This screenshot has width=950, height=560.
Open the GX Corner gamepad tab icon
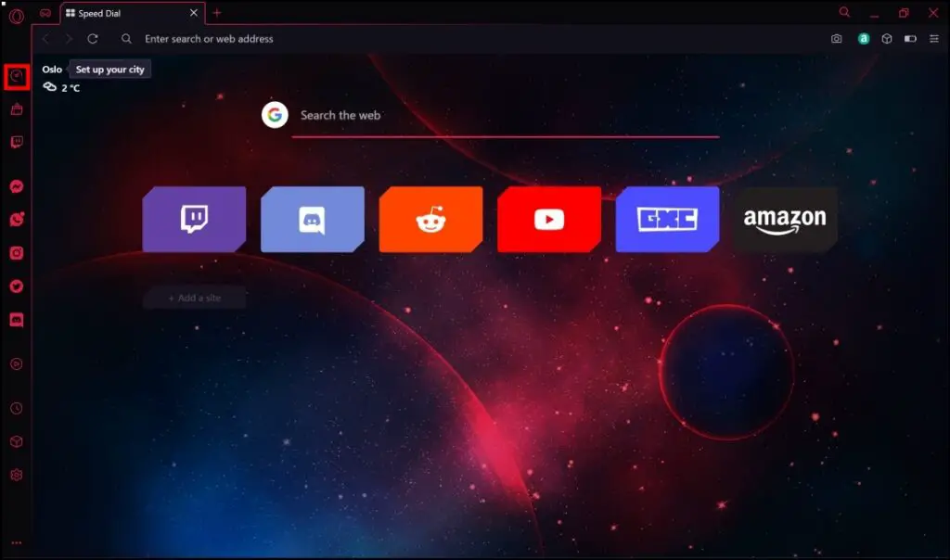(x=45, y=13)
